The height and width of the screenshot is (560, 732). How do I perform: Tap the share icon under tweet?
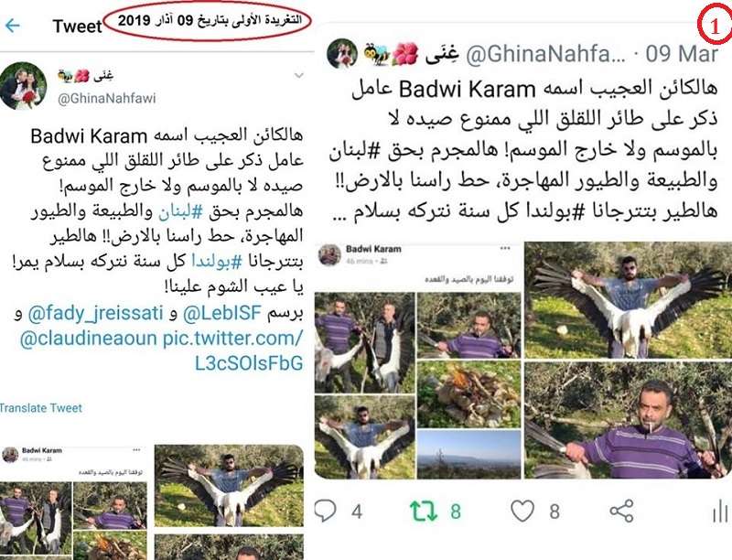coord(621,511)
